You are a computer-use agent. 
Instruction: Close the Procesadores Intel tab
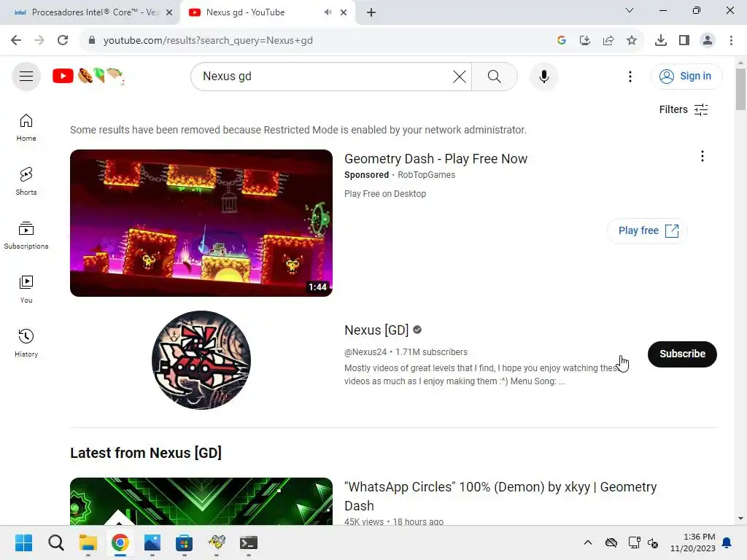point(169,12)
